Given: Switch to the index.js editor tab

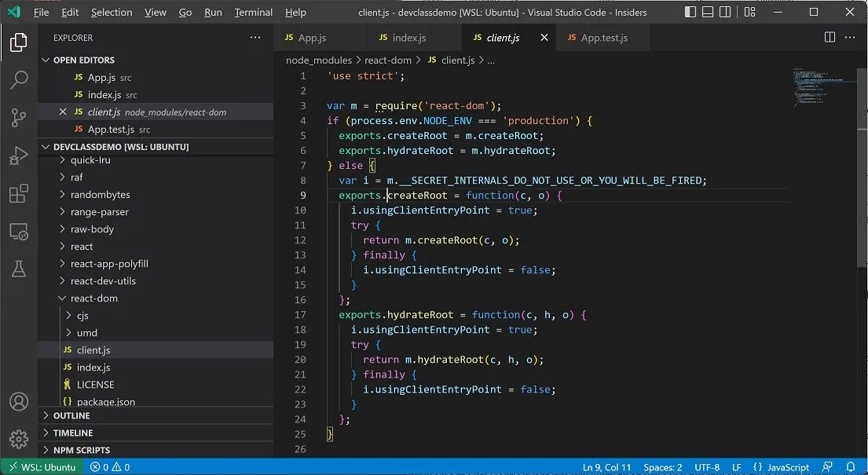Looking at the screenshot, I should [x=414, y=38].
